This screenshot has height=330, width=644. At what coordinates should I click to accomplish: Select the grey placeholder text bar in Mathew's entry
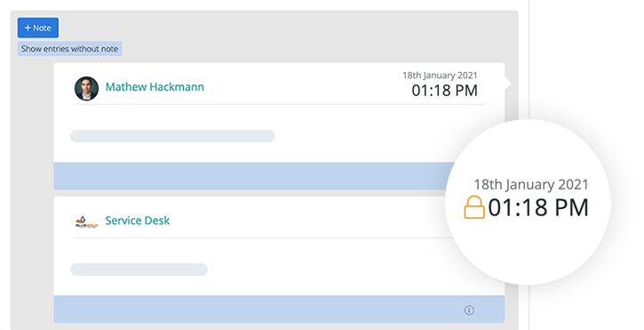pyautogui.click(x=172, y=136)
